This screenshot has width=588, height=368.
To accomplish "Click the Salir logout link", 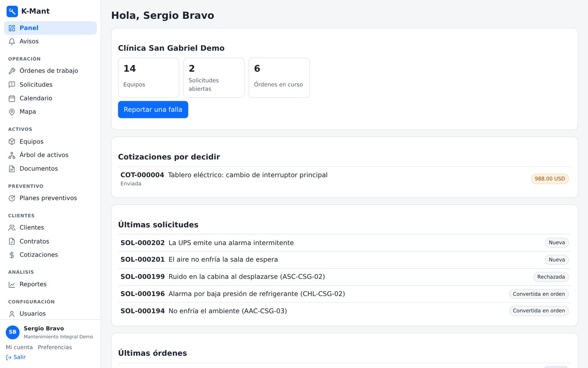I will click(16, 357).
